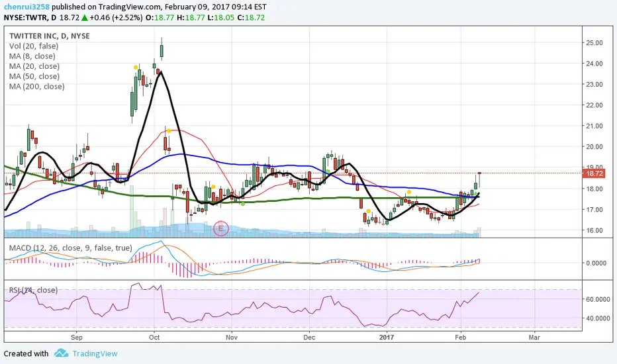Image resolution: width=617 pixels, height=364 pixels.
Task: Click the MA (50, close) indicator label
Action: pyautogui.click(x=34, y=76)
